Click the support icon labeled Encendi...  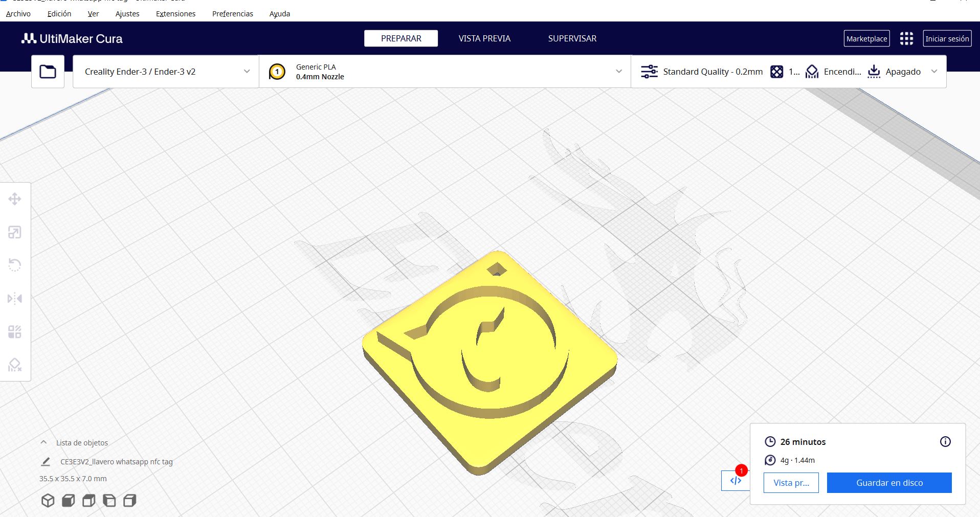pos(812,72)
